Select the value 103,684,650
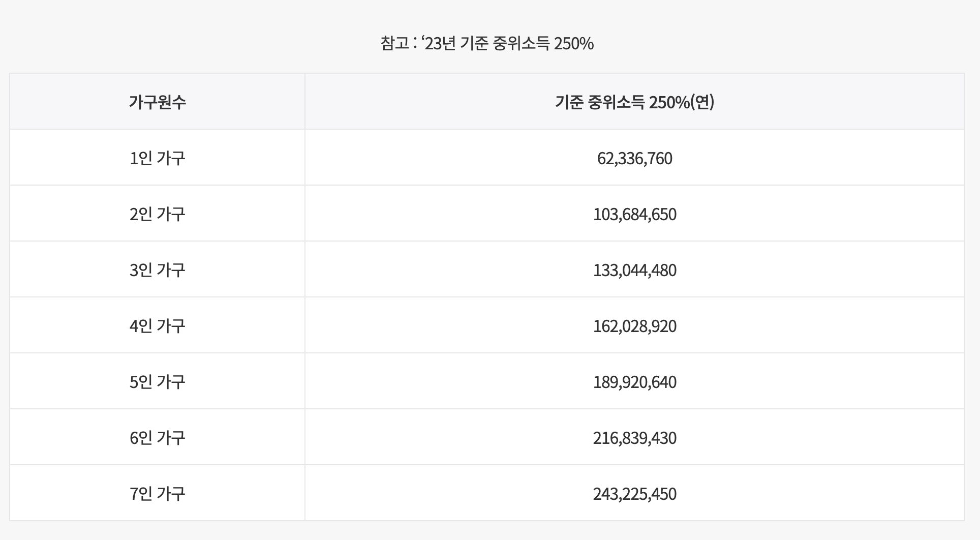Screen dimensions: 980x540 click(x=634, y=215)
